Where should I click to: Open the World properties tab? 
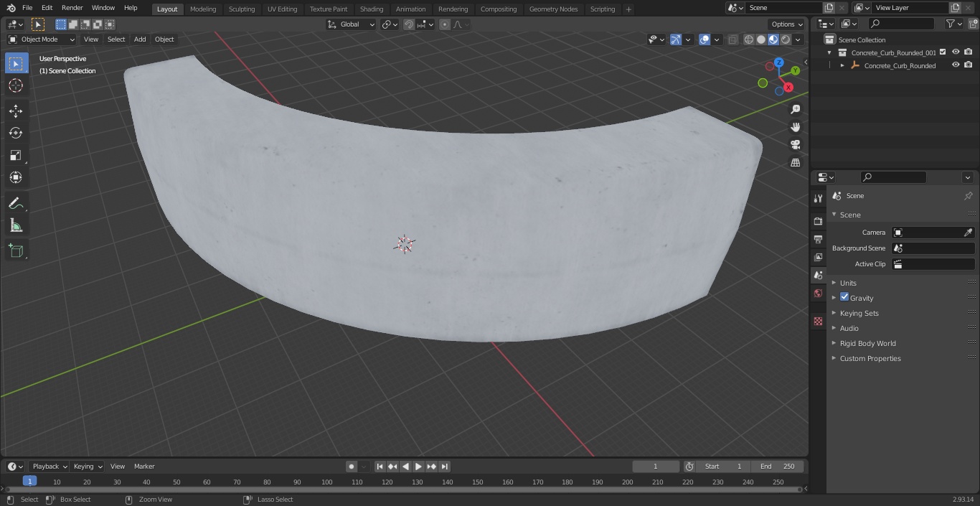point(818,293)
